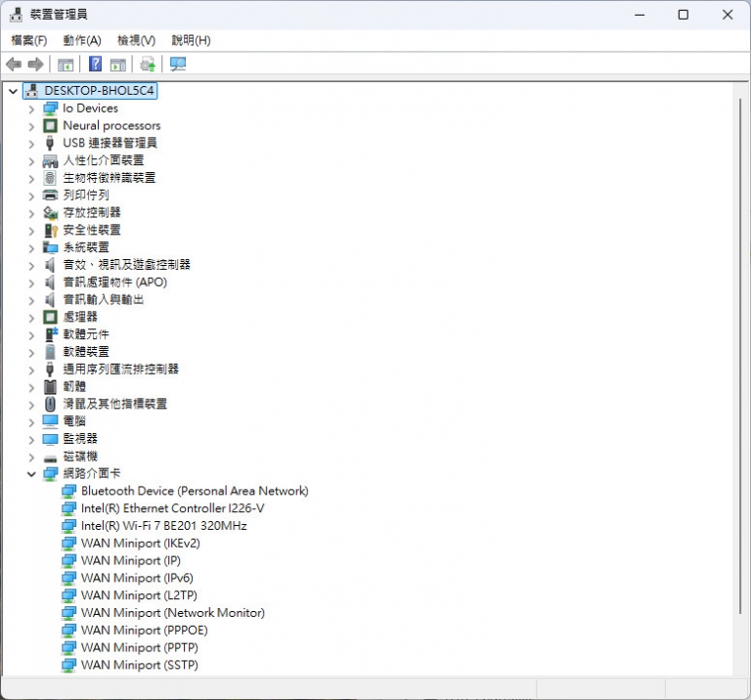Click the Bluetooth Device adapter icon
This screenshot has height=700, width=751.
click(69, 491)
